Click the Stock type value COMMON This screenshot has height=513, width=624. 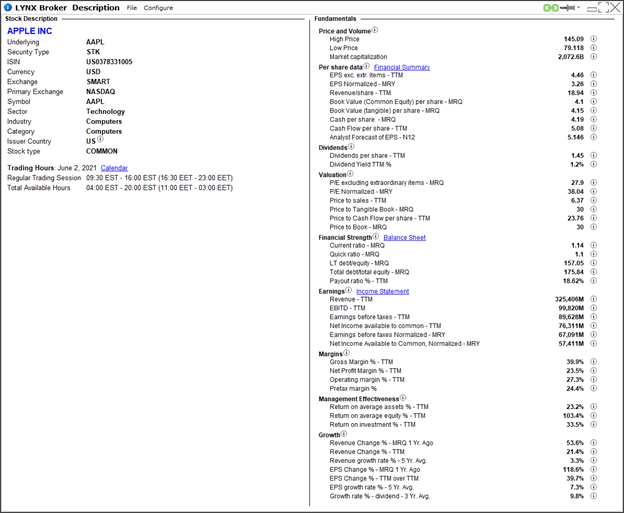(102, 151)
